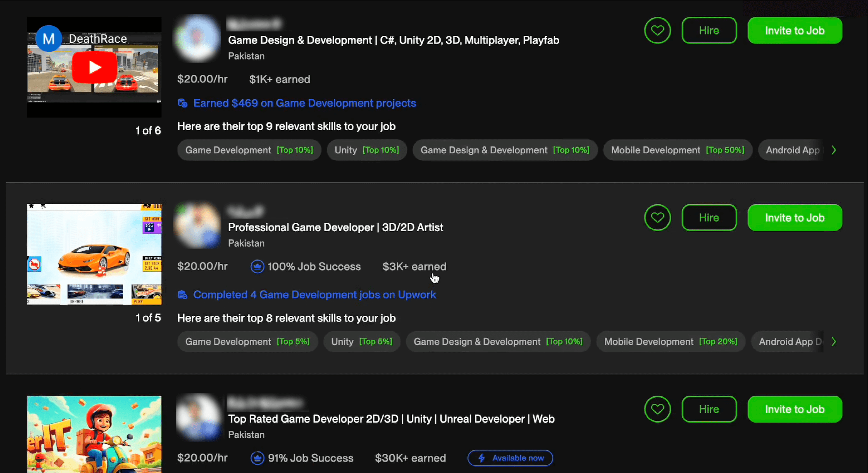Favorite the Top Rated Game Developer profile
This screenshot has width=868, height=473.
coord(657,409)
